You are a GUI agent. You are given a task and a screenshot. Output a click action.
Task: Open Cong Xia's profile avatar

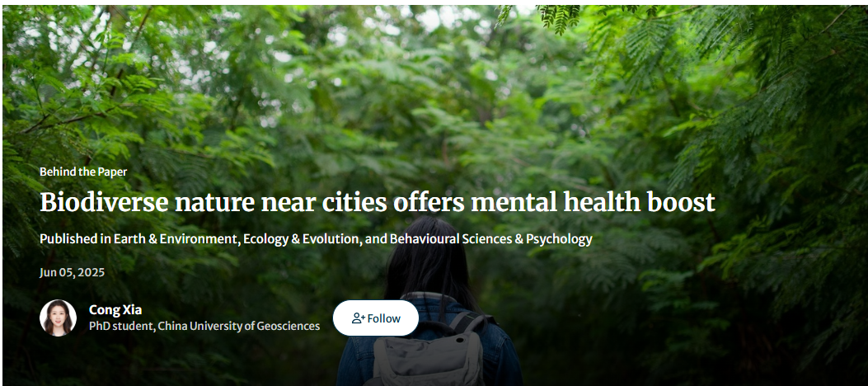tap(58, 318)
